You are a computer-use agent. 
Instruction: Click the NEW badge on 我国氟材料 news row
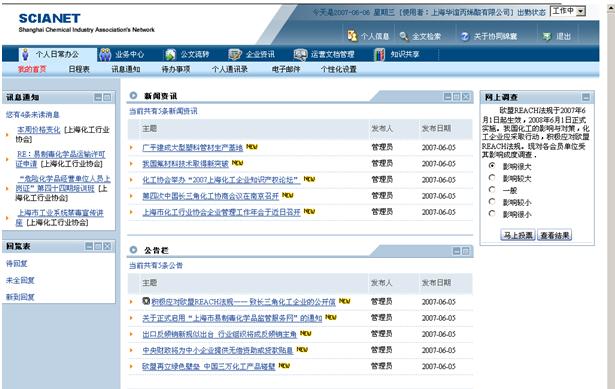click(237, 163)
